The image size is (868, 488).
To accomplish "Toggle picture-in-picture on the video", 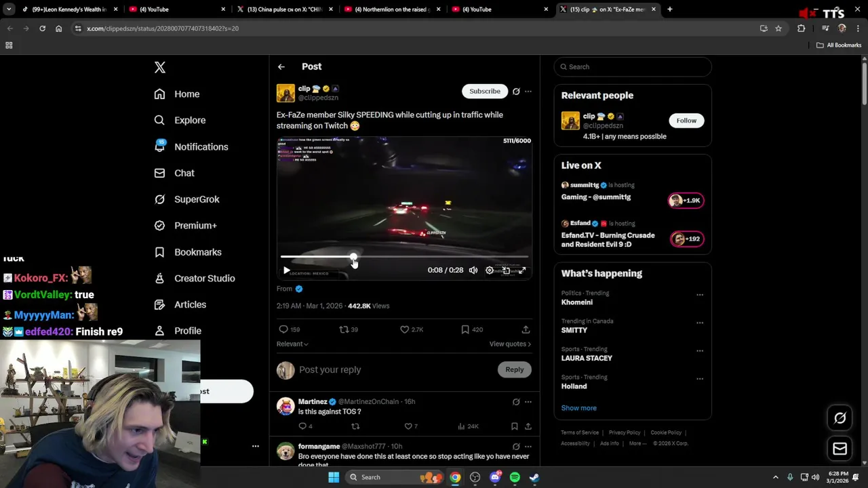I will (x=506, y=270).
